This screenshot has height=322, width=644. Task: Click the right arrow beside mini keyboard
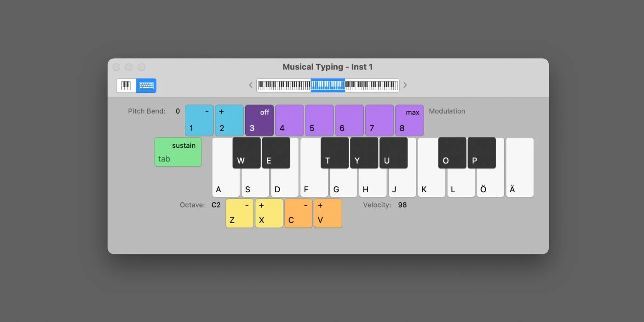tap(405, 85)
